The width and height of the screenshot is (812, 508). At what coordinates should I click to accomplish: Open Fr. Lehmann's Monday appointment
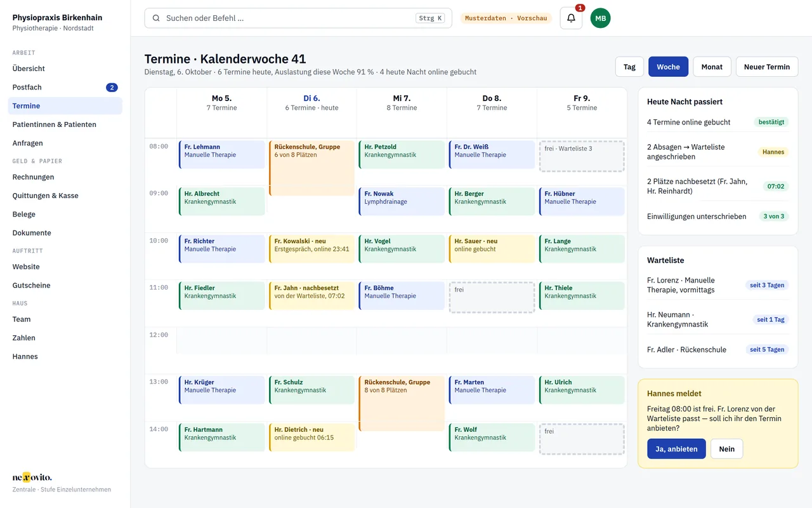point(221,155)
